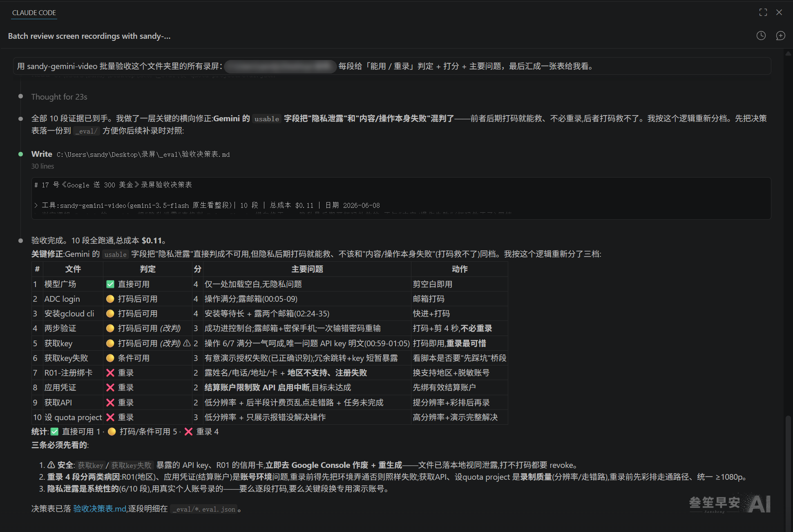Select the '两步验证' file cell
This screenshot has height=532, width=793.
(73, 328)
